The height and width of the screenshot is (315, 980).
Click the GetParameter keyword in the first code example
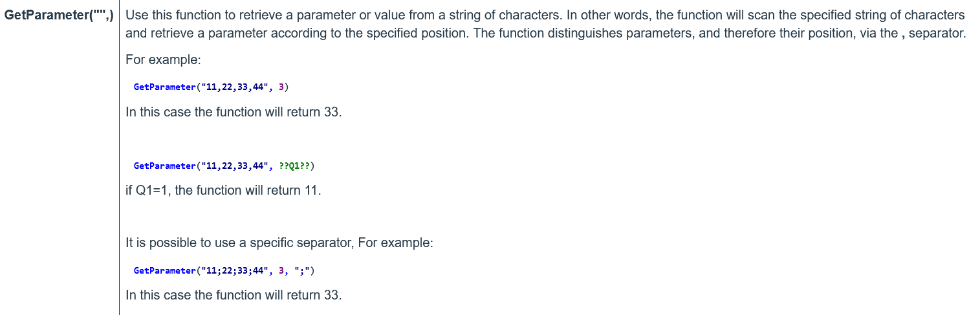pyautogui.click(x=164, y=87)
